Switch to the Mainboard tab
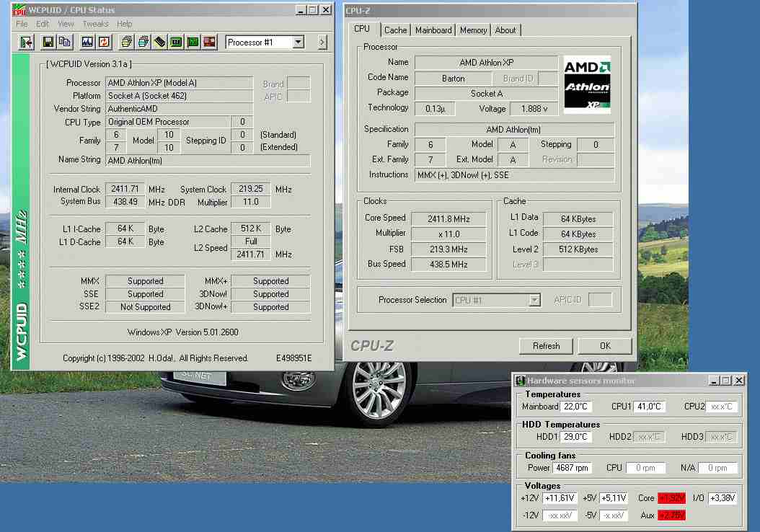Image resolution: width=760 pixels, height=532 pixels. coord(433,30)
